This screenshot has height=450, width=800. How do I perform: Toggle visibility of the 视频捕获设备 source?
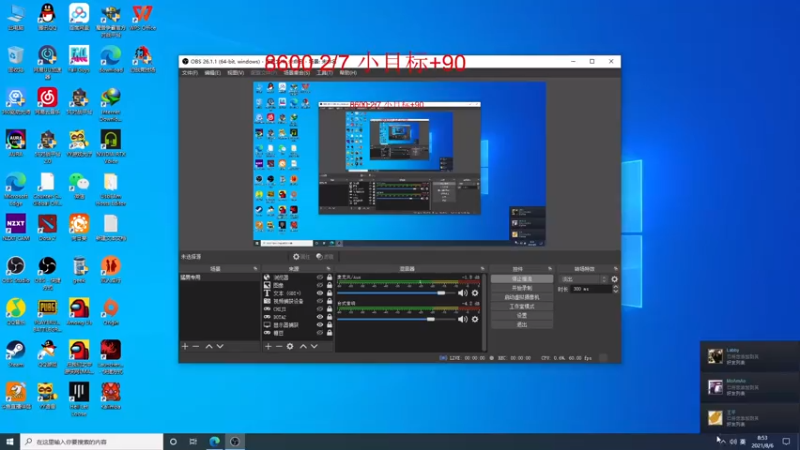coord(320,301)
